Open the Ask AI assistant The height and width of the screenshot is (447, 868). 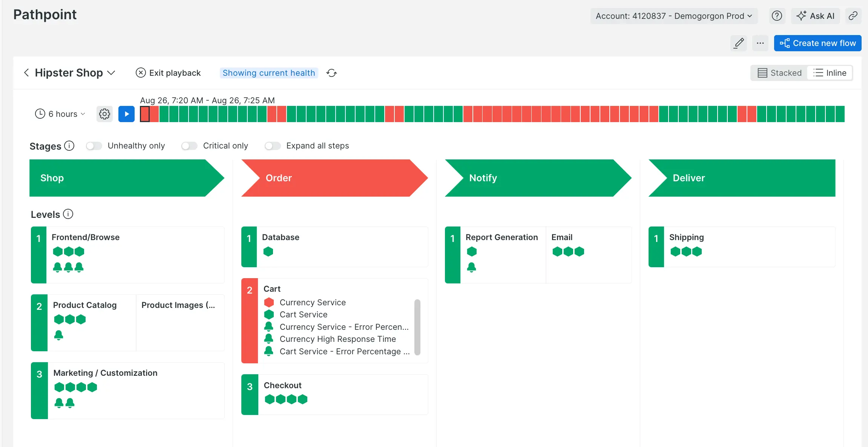pyautogui.click(x=815, y=16)
